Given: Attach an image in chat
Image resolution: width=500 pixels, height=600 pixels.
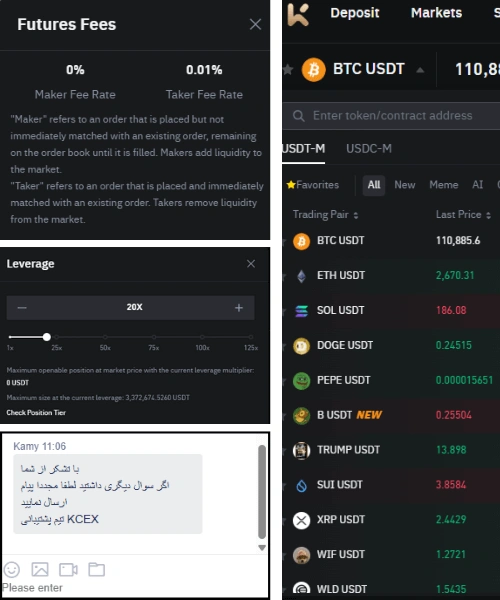Looking at the screenshot, I should 40,569.
